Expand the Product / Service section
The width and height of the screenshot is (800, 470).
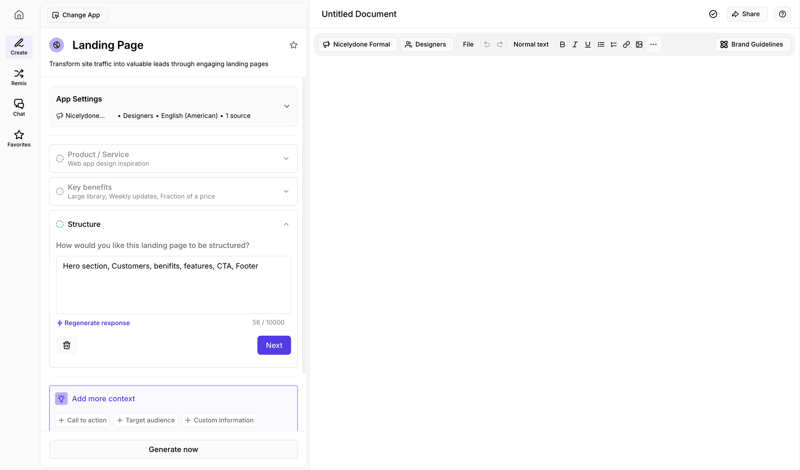point(286,159)
